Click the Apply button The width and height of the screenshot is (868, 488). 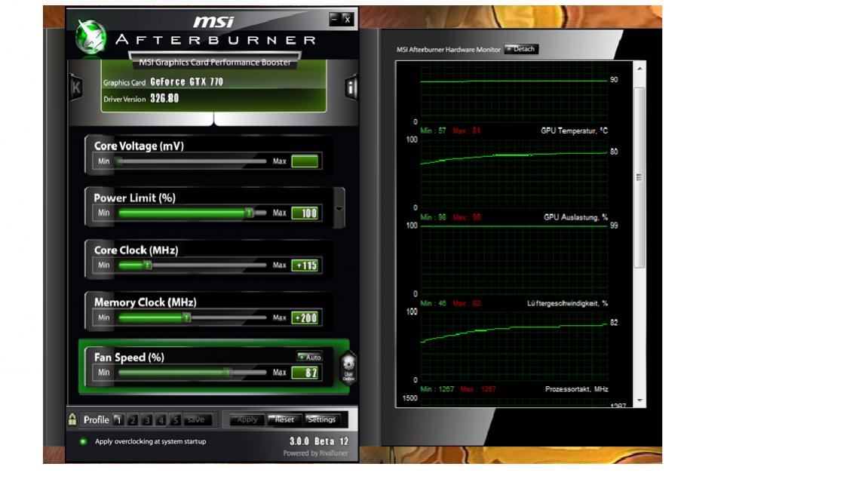pyautogui.click(x=247, y=420)
